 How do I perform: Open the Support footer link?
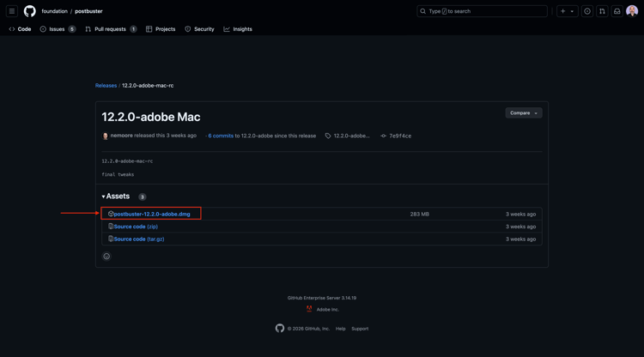360,329
